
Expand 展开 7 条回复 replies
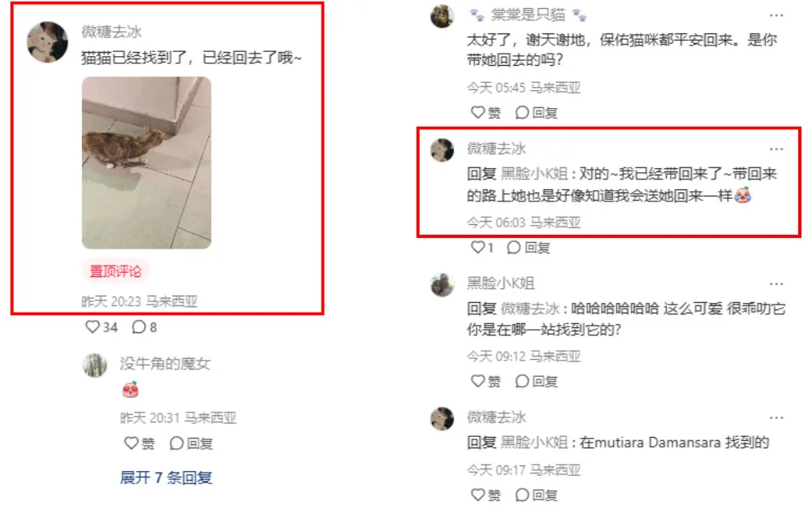166,478
